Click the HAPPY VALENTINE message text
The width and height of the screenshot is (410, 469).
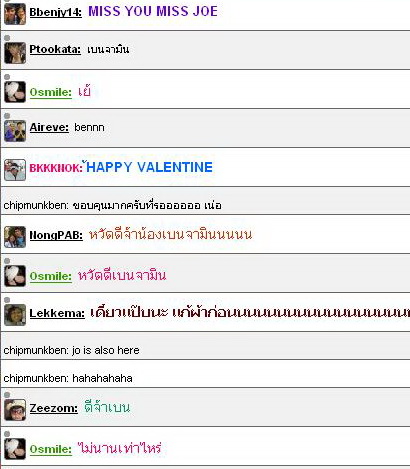click(149, 167)
